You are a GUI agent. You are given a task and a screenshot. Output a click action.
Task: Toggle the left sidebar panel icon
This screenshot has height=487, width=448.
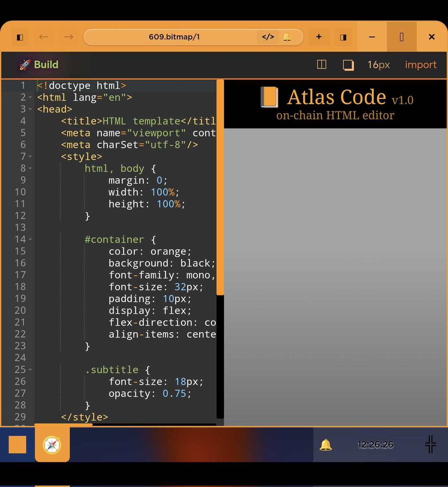tap(19, 37)
